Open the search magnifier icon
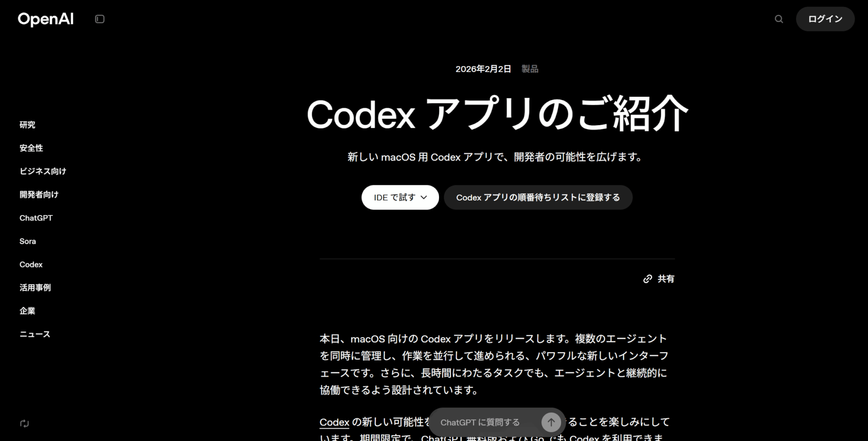The image size is (868, 441). 779,19
